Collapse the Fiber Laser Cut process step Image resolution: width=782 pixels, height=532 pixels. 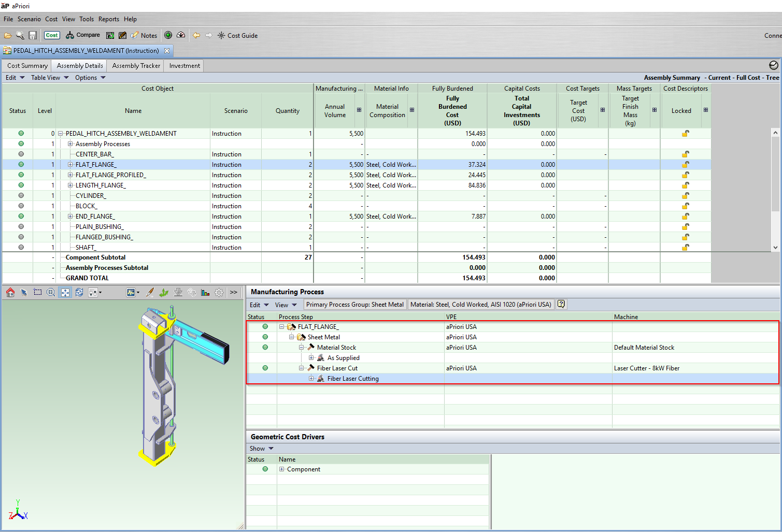click(x=301, y=368)
